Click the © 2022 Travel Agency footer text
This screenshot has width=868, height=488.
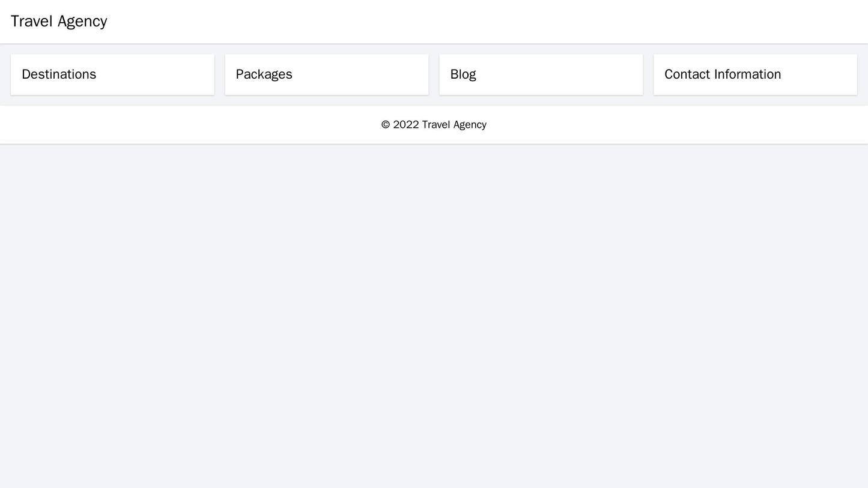(434, 125)
